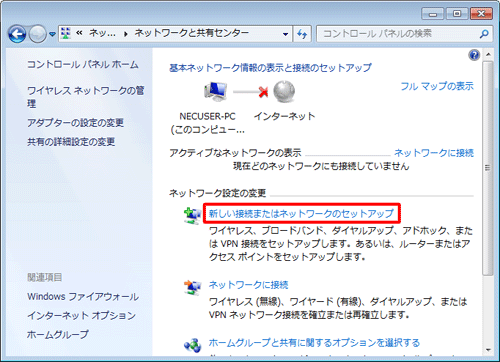Click 新しい接続またはネットワークのセットアップ link

302,213
